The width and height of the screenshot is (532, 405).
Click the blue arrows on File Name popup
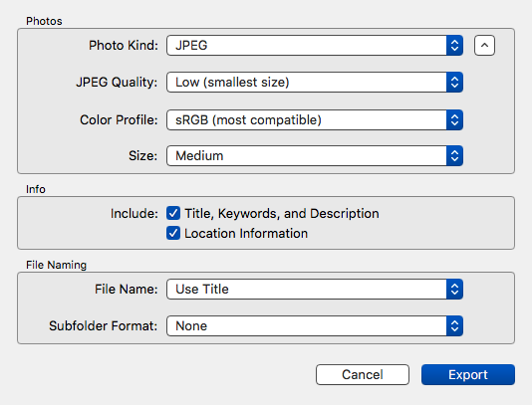coord(454,290)
